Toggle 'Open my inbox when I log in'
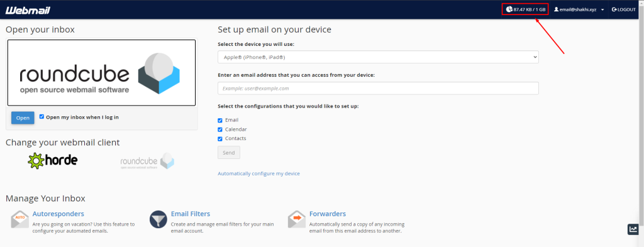Screen dimensions: 644x247 [x=42, y=116]
